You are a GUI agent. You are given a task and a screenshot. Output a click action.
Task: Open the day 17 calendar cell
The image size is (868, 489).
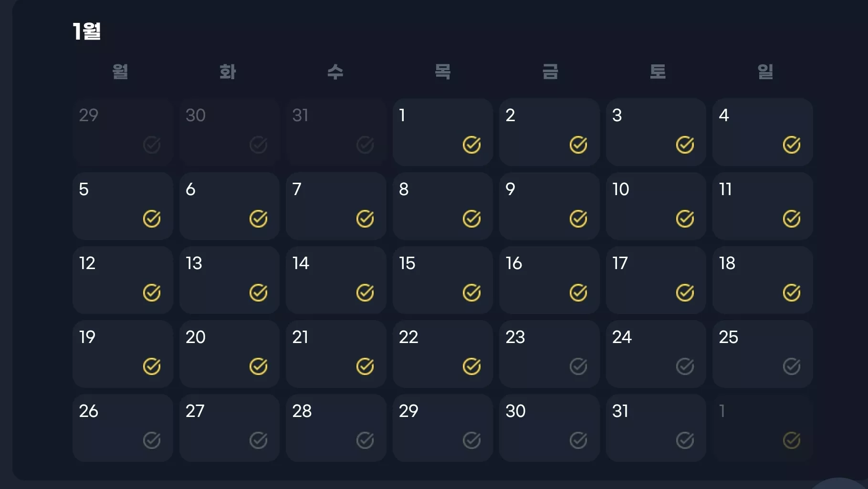pos(656,280)
